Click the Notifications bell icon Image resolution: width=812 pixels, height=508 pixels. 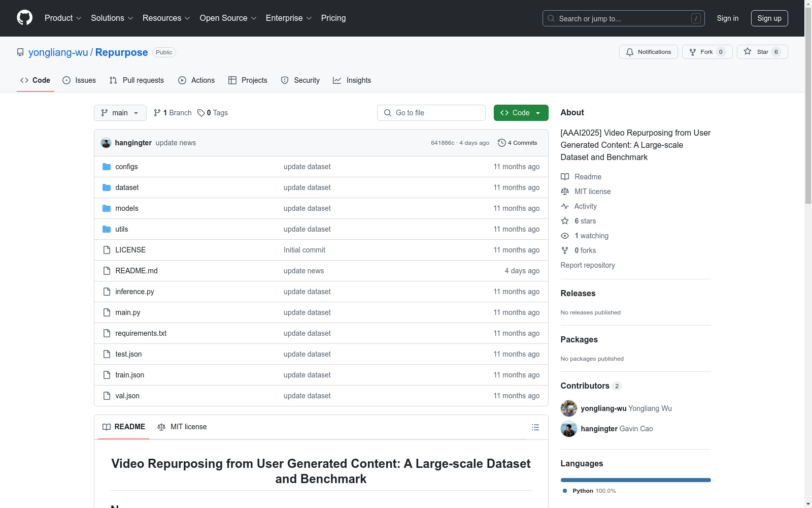(630, 52)
